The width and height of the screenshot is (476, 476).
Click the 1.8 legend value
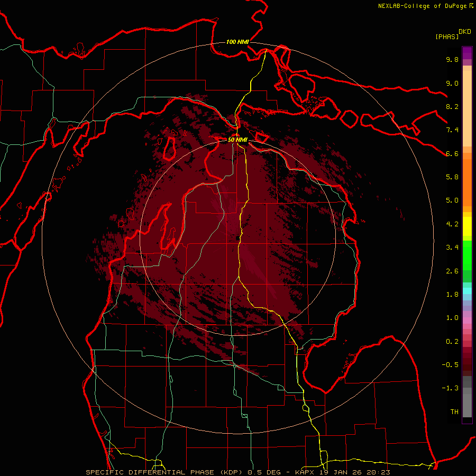tap(452, 295)
